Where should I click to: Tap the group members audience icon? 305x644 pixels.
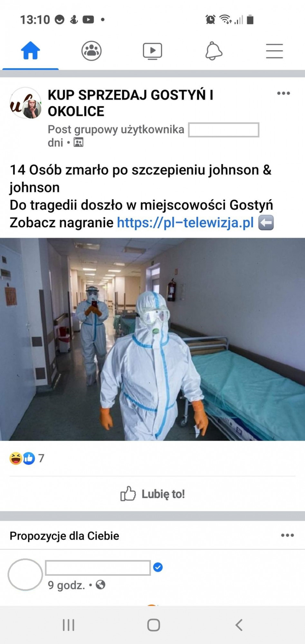(x=78, y=142)
